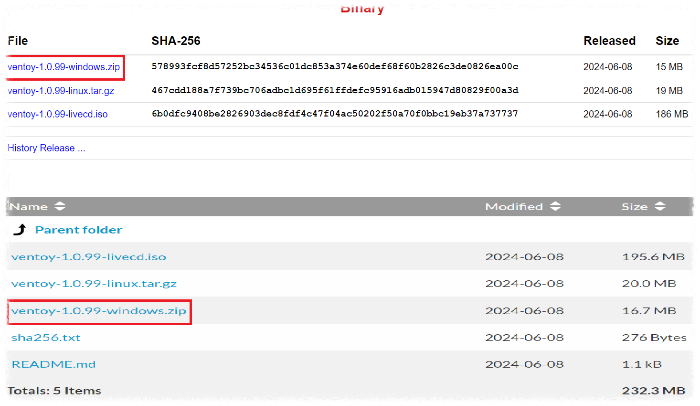
Task: Download ventoy-1.0.99-windows.zip from the file listing
Action: coord(99,310)
